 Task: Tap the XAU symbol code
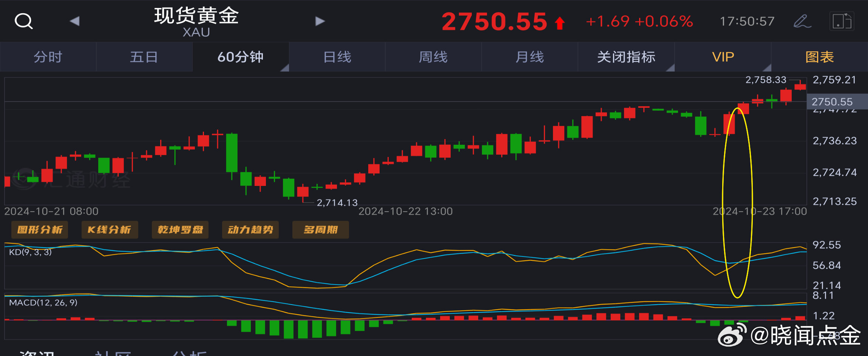coord(196,32)
